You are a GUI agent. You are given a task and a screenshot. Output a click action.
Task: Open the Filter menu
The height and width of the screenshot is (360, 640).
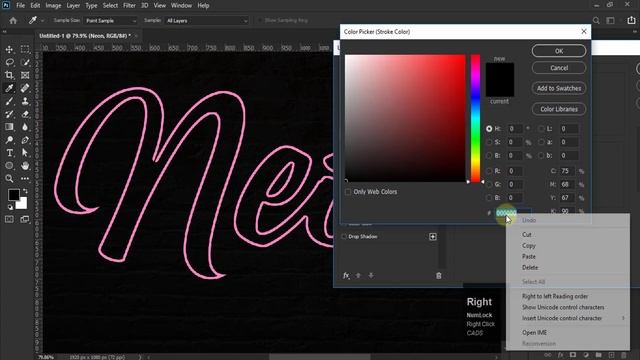point(129,5)
